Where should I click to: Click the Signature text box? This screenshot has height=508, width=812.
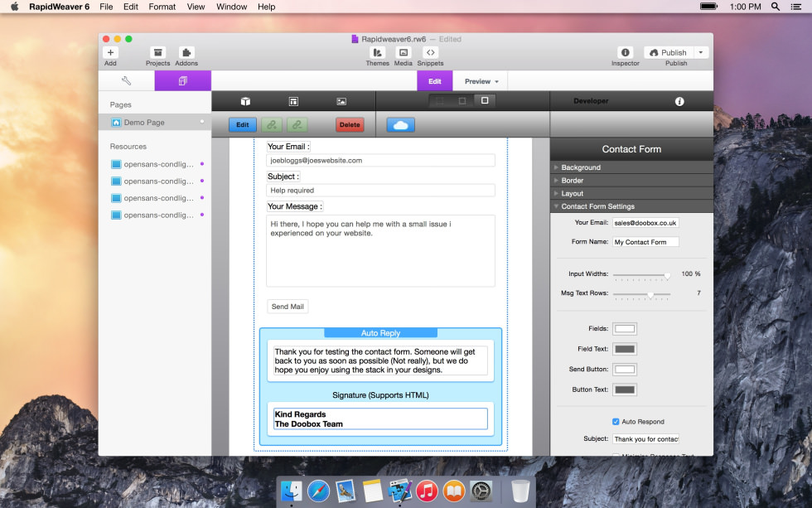(x=380, y=419)
